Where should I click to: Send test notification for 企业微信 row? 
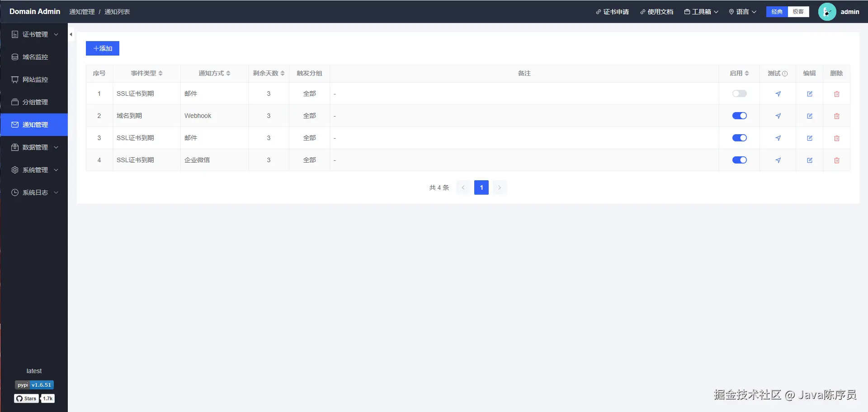click(x=778, y=160)
